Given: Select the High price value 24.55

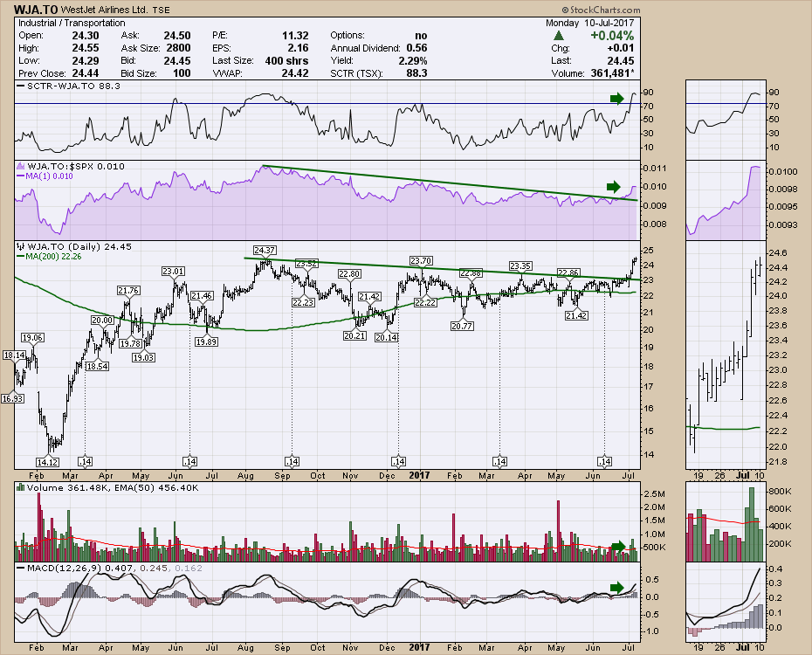Looking at the screenshot, I should (x=86, y=48).
